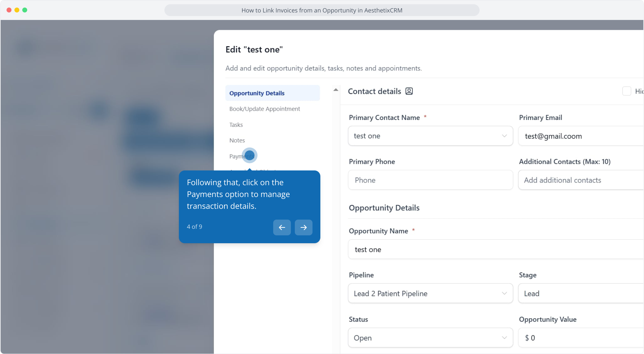
Task: Expand the Primary Contact Name dropdown
Action: 430,136
